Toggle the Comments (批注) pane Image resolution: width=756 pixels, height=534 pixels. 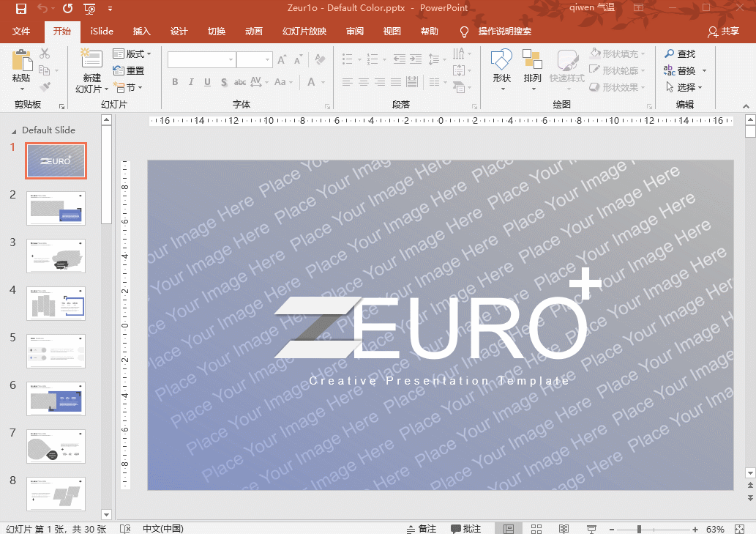pyautogui.click(x=466, y=528)
